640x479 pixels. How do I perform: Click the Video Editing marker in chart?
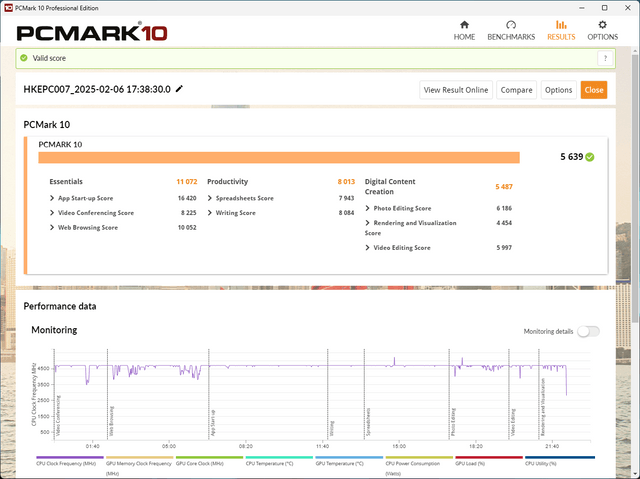tap(513, 422)
